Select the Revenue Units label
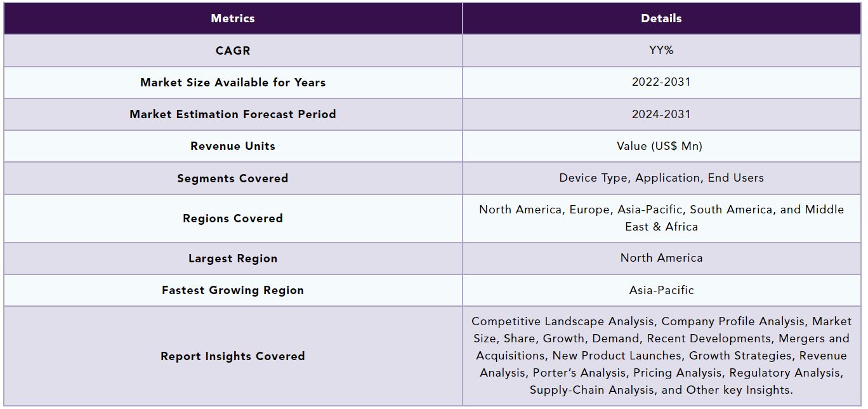The width and height of the screenshot is (868, 409). (233, 146)
